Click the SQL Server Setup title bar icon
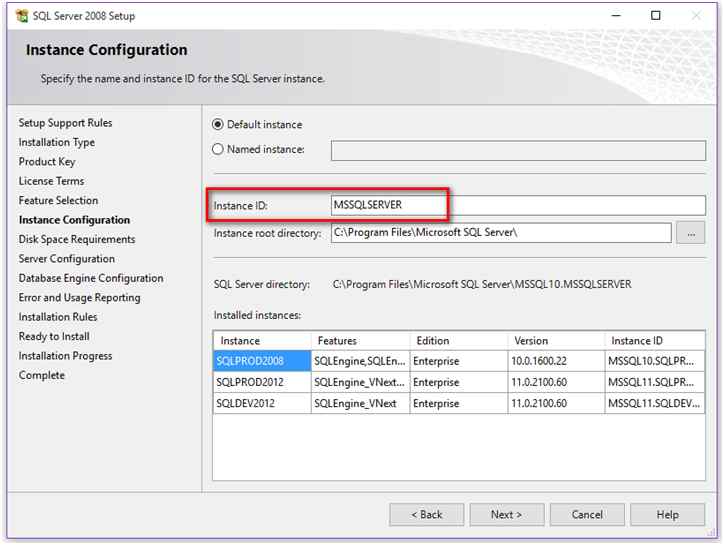This screenshot has height=545, width=724. coord(22,16)
